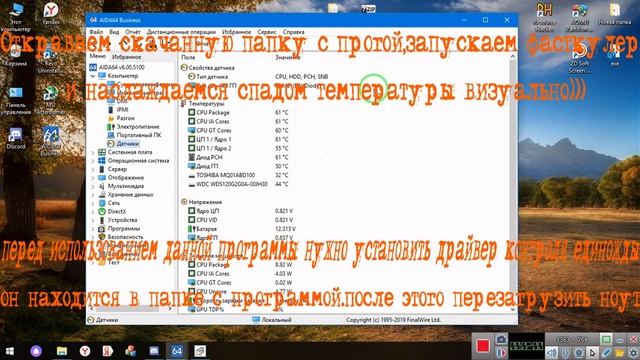Expand the DirectX node
The height and width of the screenshot is (360, 640).
(x=93, y=211)
